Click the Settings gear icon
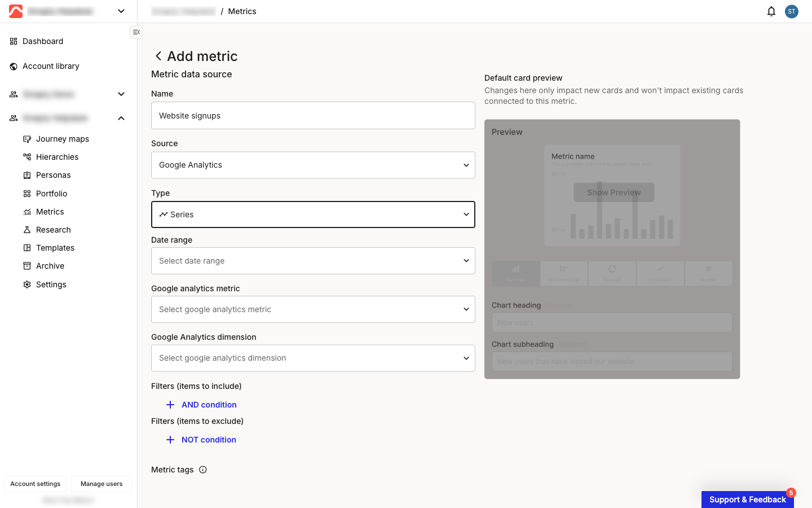Image resolution: width=812 pixels, height=508 pixels. click(x=27, y=284)
